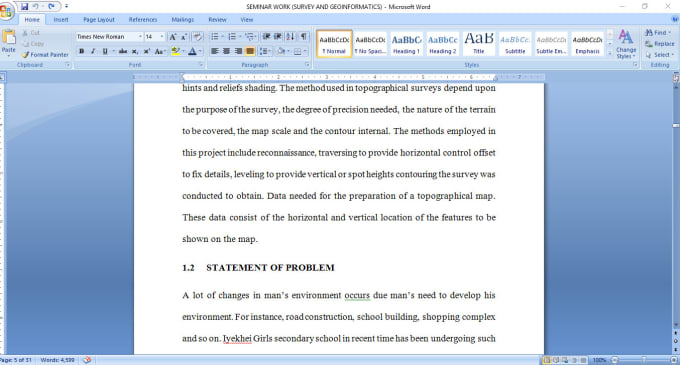Image resolution: width=680 pixels, height=365 pixels.
Task: Click the zoom slider handle
Action: 644,360
